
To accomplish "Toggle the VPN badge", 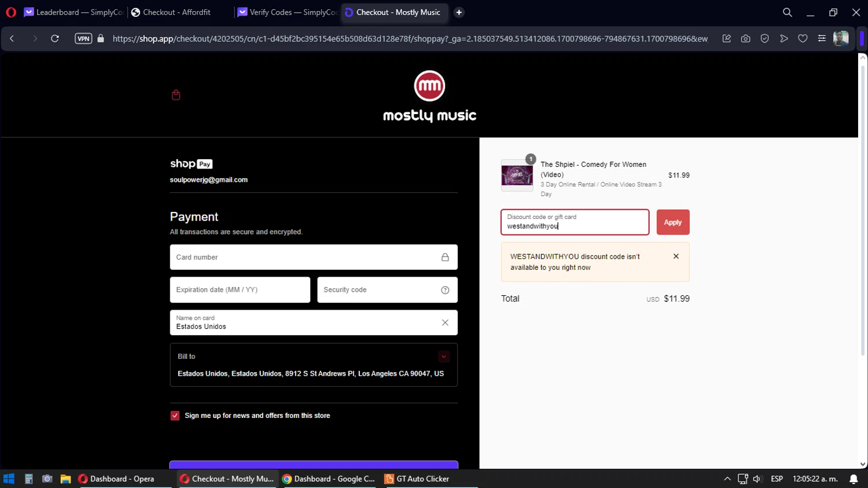I will coord(83,39).
